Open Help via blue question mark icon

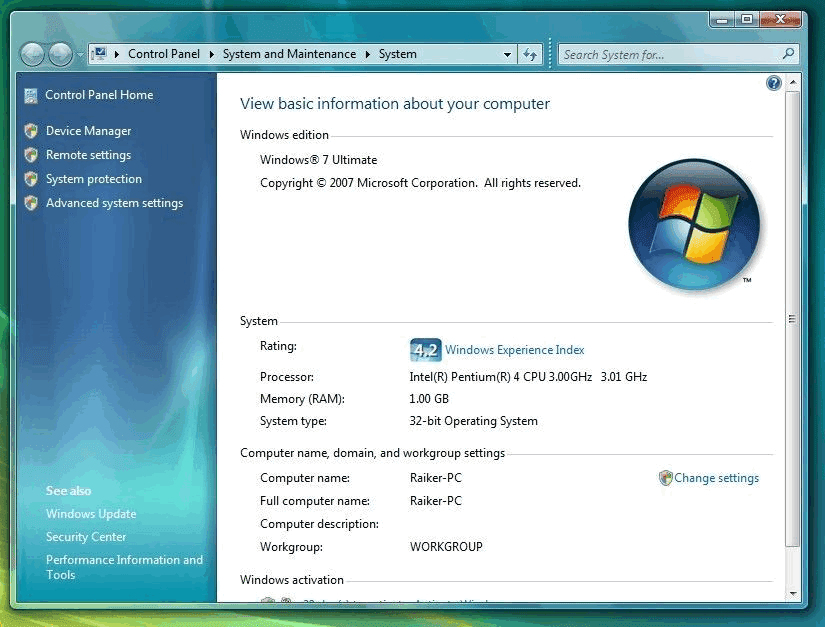tap(773, 83)
